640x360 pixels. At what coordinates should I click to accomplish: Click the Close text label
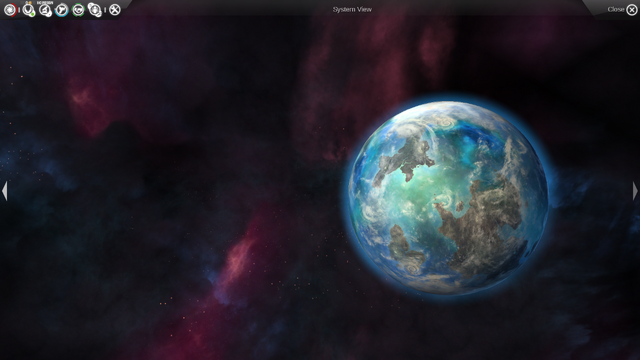pos(616,9)
